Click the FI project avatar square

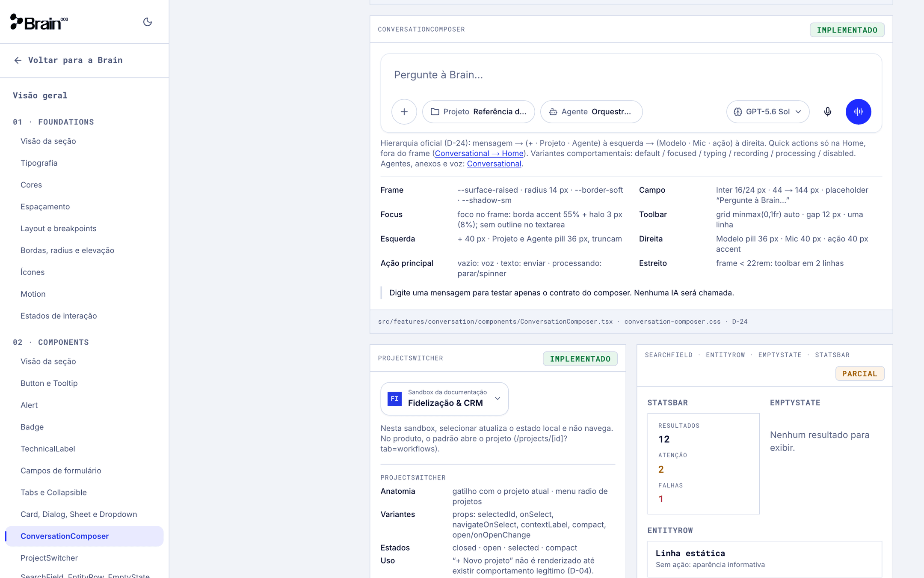pos(394,399)
